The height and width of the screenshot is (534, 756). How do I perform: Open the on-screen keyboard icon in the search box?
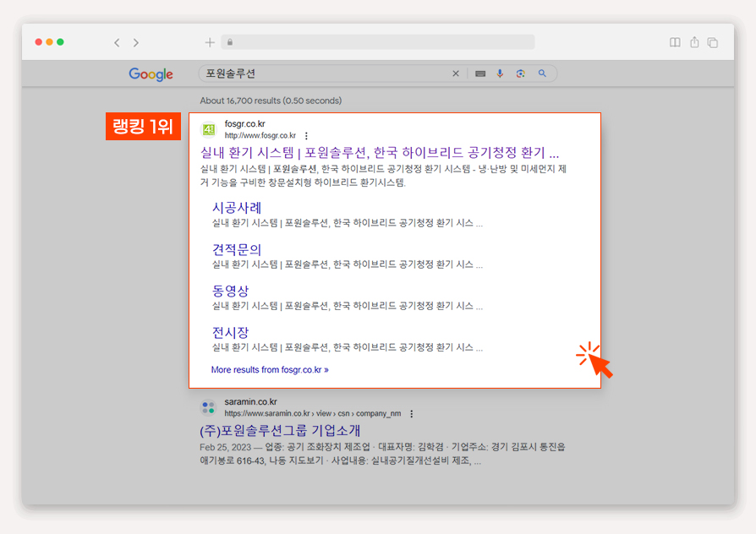pos(480,74)
